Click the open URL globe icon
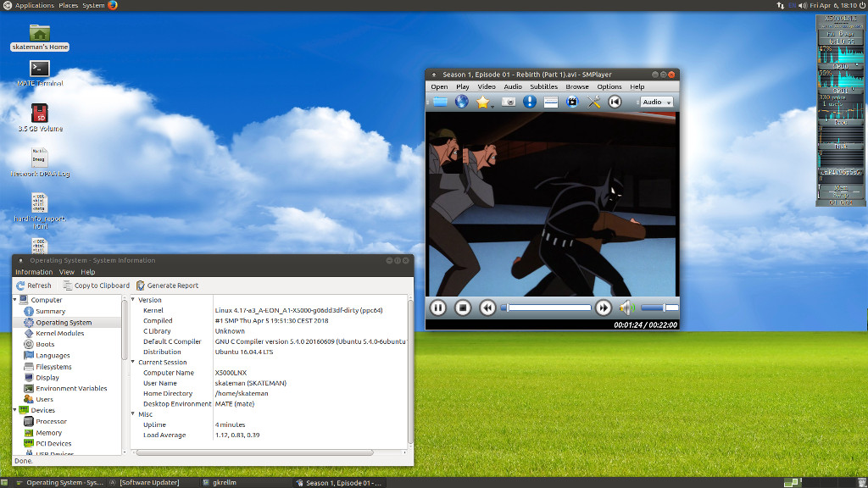This screenshot has width=868, height=488. point(462,102)
